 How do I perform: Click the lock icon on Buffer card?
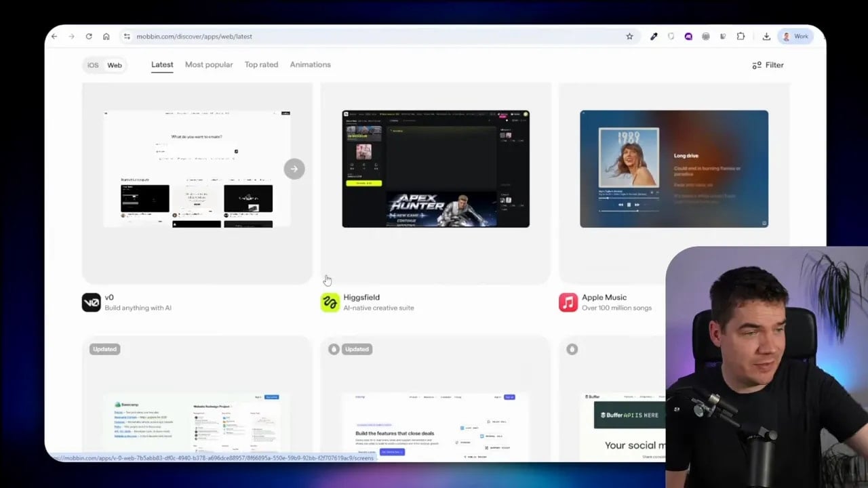572,349
